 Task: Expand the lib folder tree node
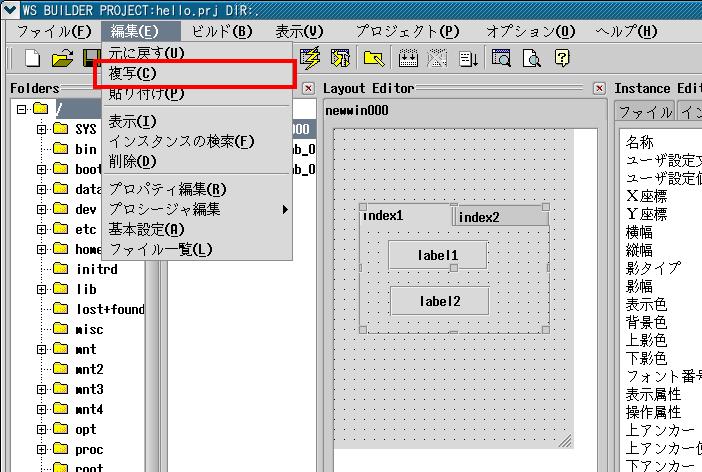point(42,289)
